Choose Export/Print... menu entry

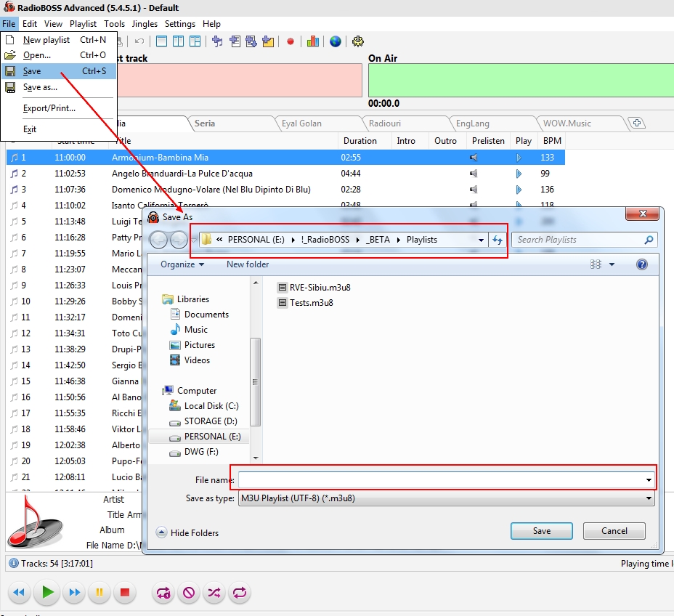coord(59,108)
